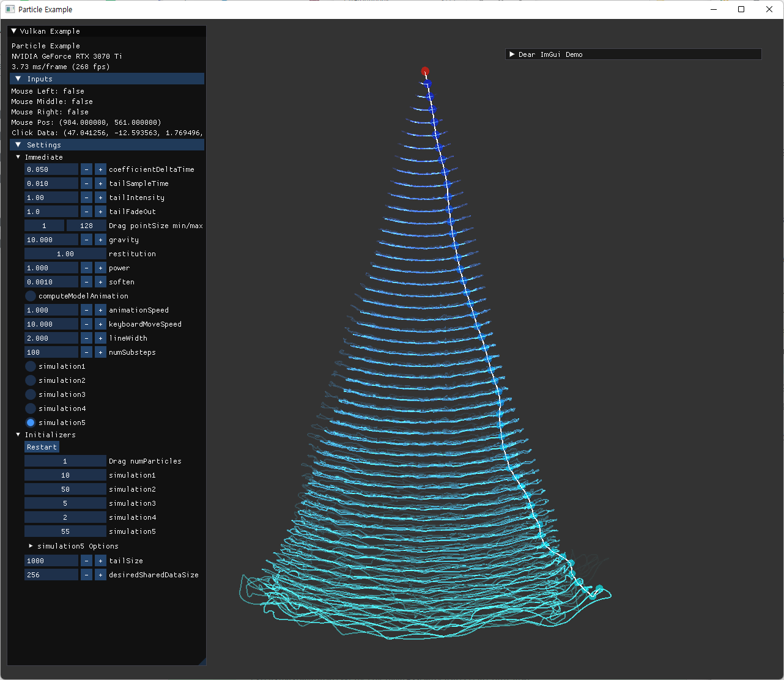The image size is (784, 680).
Task: Click the simulation1 count field showing 10
Action: (x=65, y=475)
